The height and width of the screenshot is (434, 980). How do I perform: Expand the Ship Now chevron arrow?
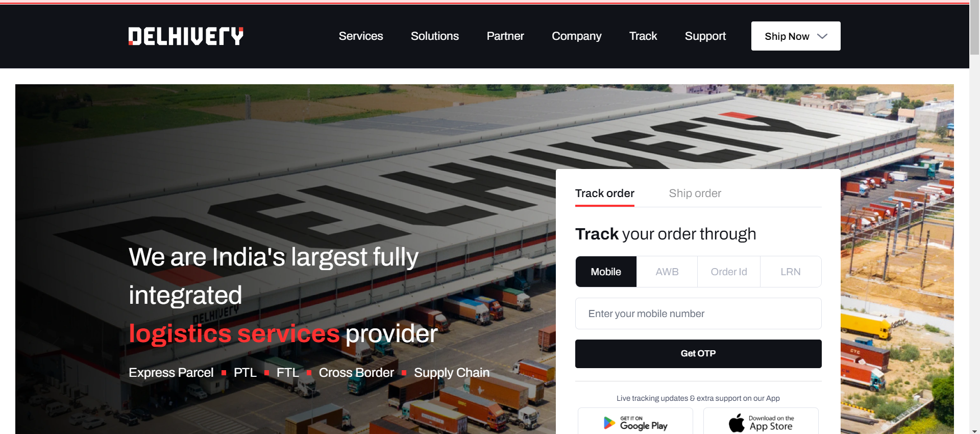pos(822,36)
